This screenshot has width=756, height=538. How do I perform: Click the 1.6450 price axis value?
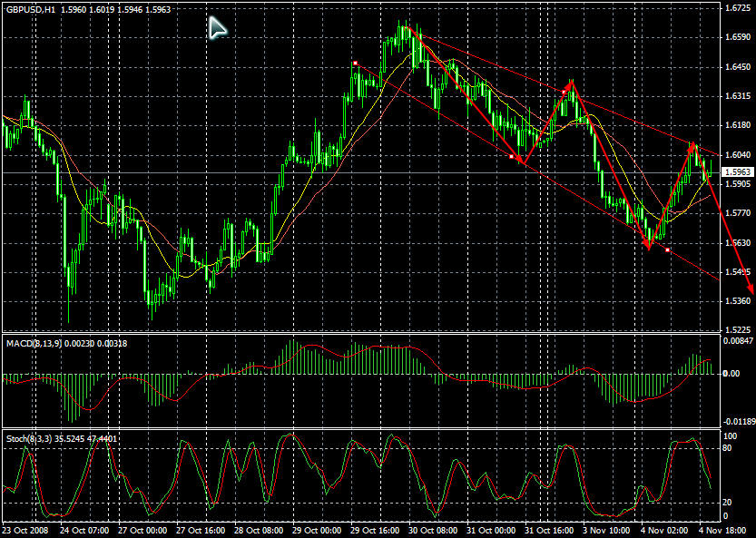pyautogui.click(x=738, y=67)
